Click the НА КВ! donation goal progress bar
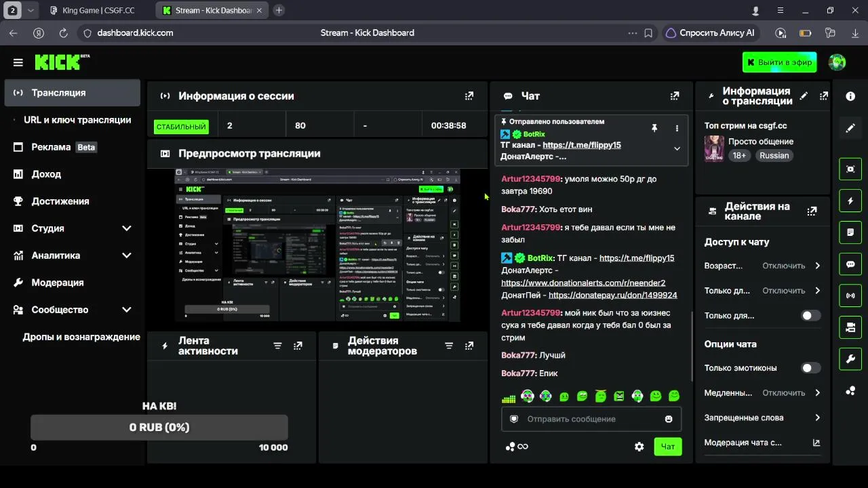Image resolution: width=868 pixels, height=488 pixels. coord(159,428)
